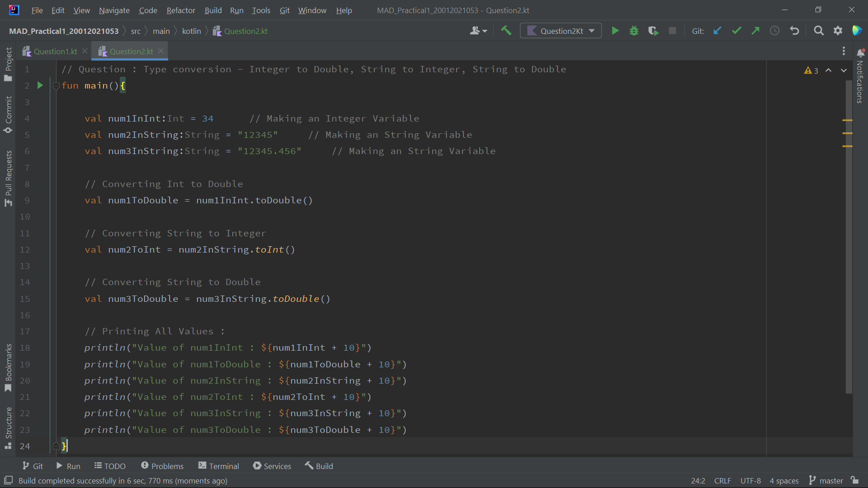
Task: Open the line separator CRLF dropdown
Action: 722,481
